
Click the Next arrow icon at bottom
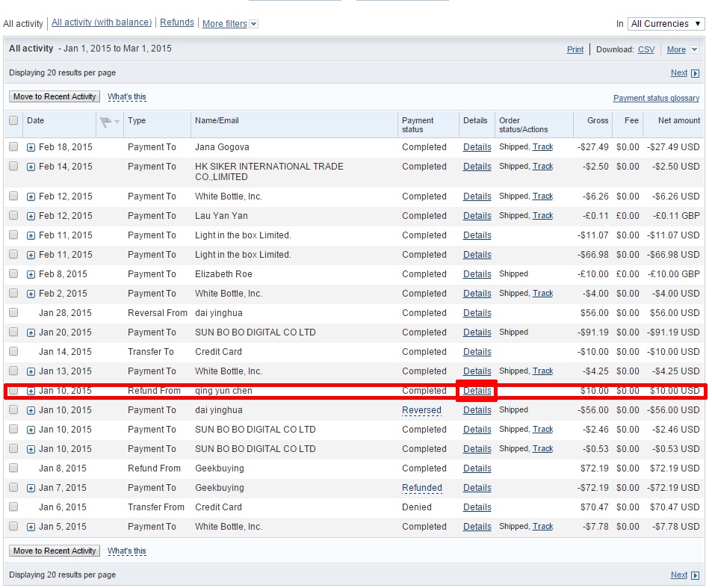696,575
